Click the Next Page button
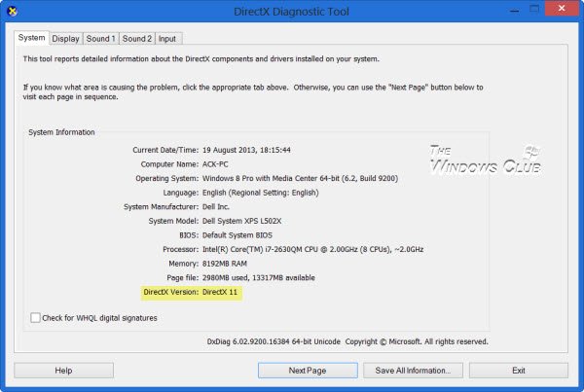Screen dimensions: 584x392 click(307, 371)
